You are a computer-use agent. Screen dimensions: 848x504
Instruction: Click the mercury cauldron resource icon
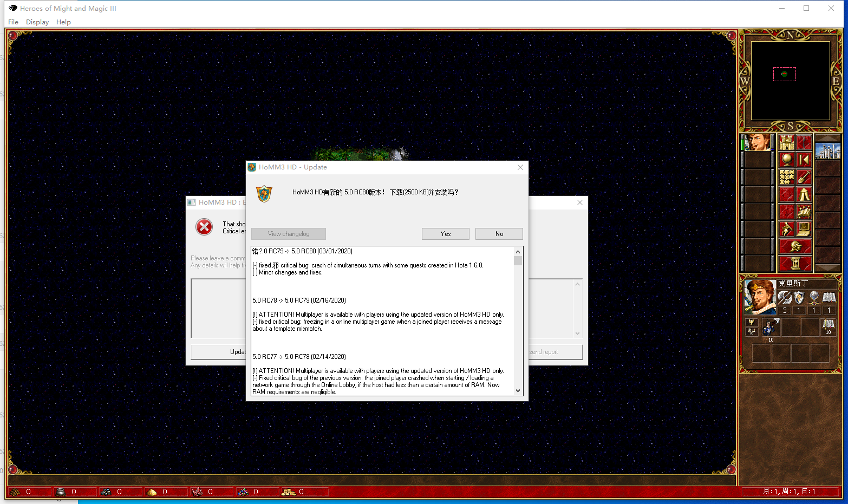click(61, 492)
